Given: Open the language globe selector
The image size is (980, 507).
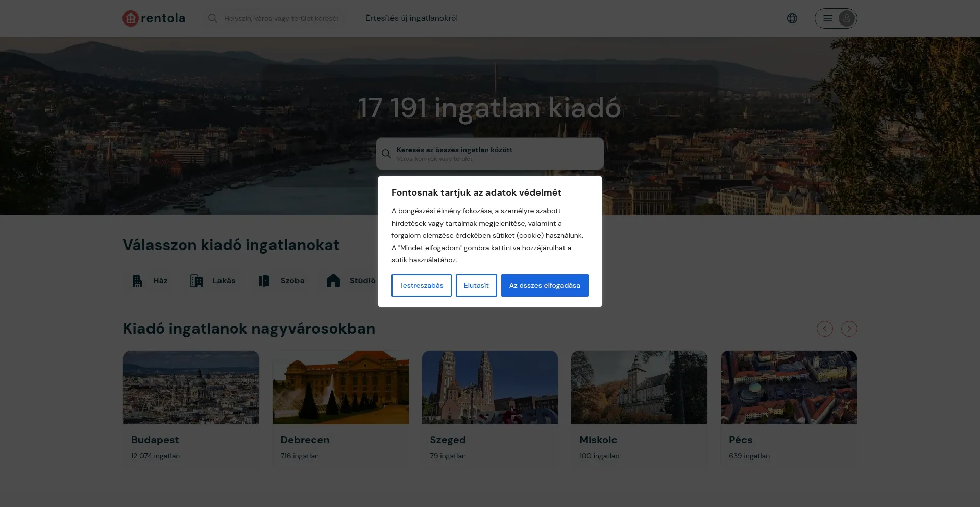Looking at the screenshot, I should [792, 18].
